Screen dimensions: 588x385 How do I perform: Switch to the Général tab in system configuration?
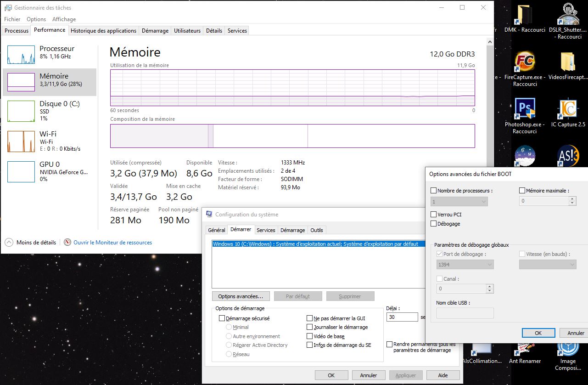pos(217,230)
